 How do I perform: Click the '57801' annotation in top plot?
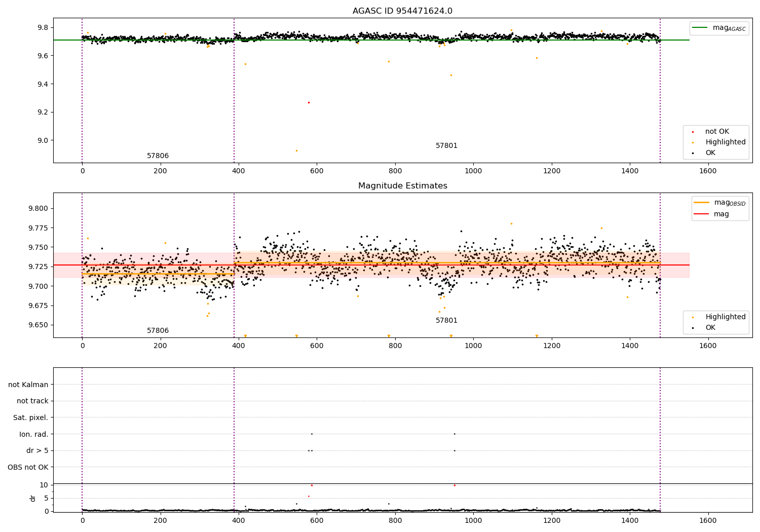(446, 146)
